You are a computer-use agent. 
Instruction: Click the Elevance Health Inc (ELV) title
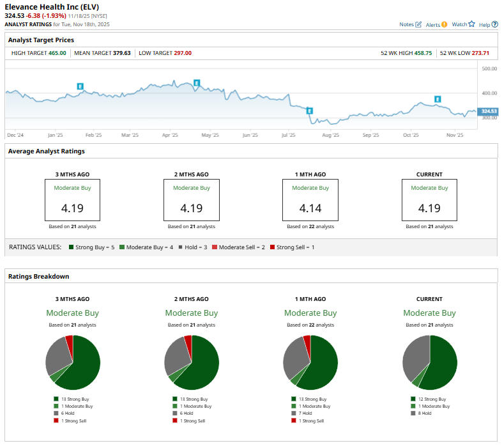pyautogui.click(x=52, y=7)
